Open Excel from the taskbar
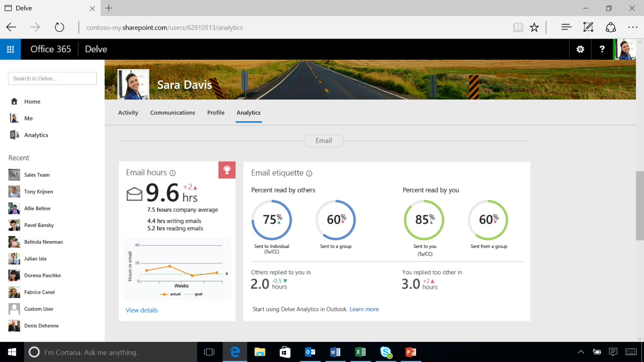 point(360,352)
